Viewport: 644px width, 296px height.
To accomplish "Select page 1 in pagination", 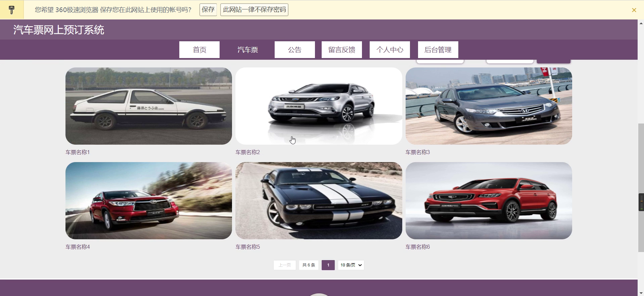I will coord(328,265).
